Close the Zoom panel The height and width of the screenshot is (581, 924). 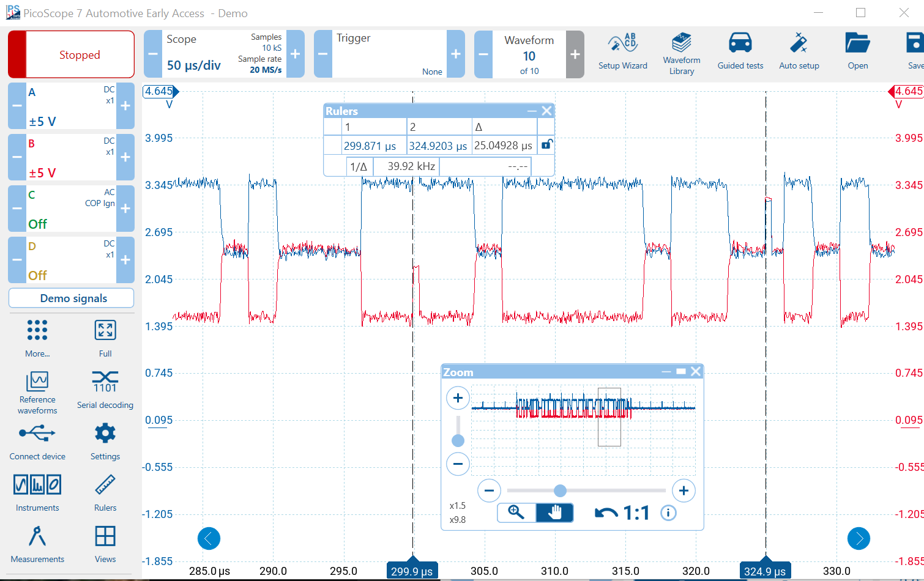click(x=696, y=371)
